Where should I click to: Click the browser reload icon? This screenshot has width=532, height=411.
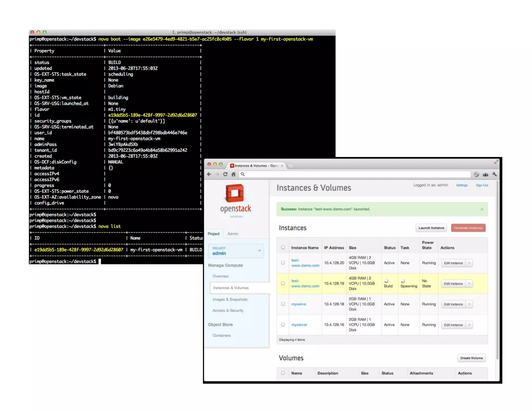(225, 174)
